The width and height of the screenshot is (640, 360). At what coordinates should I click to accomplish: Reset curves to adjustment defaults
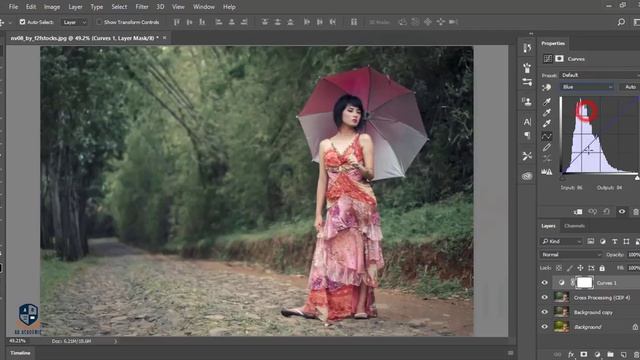(607, 211)
